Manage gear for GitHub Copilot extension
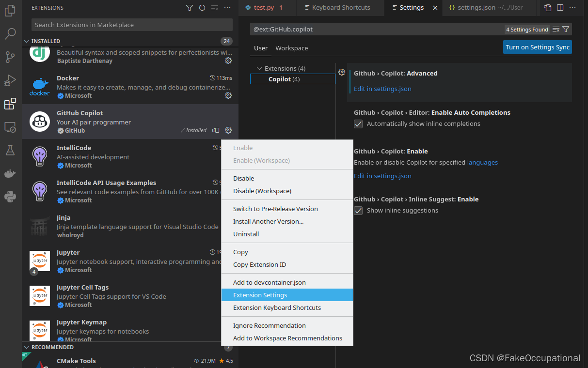Image resolution: width=588 pixels, height=368 pixels. 228,130
